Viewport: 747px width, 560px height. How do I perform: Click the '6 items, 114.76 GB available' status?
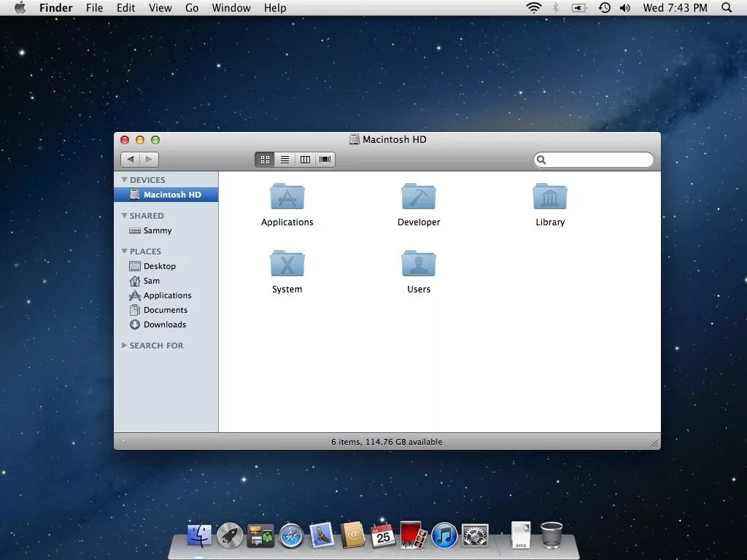point(387,442)
